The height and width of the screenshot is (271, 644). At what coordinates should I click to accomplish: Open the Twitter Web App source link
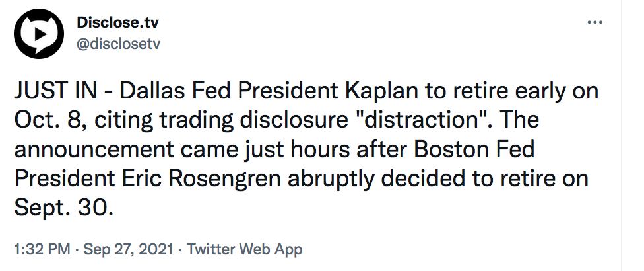pyautogui.click(x=245, y=250)
